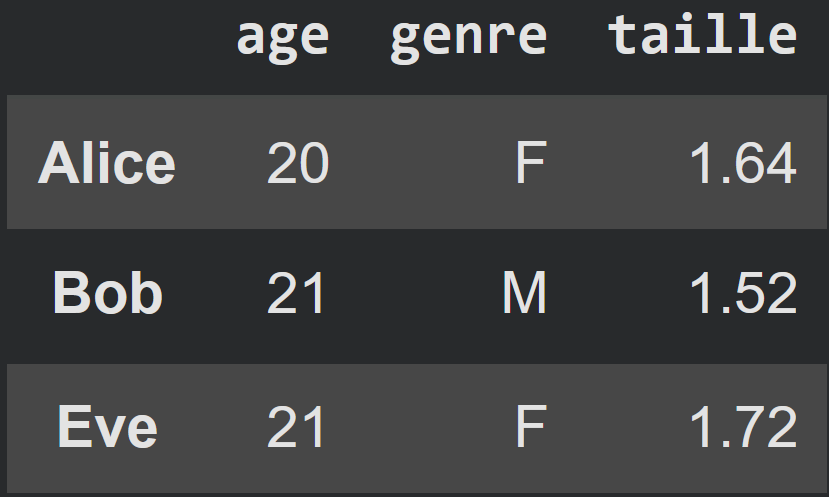Select the M genre cell
Viewport: 829px width, 497px height.
pos(525,295)
